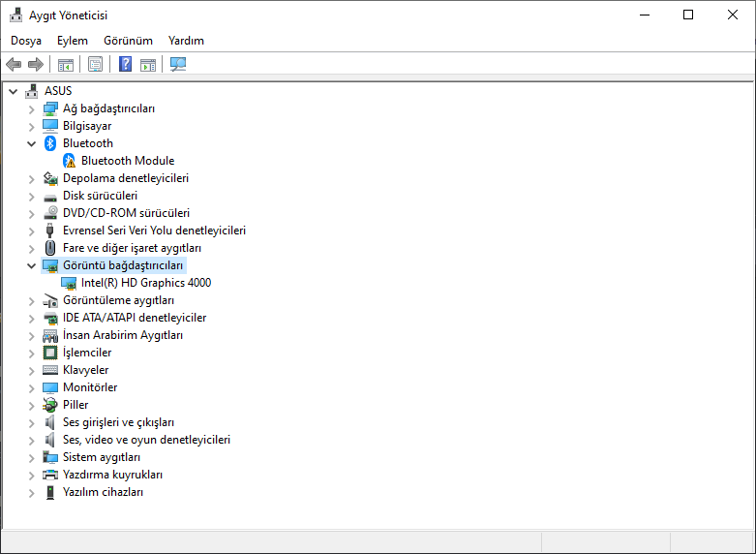Select the Monitörler label
Viewport: 756px width, 554px height.
(90, 387)
